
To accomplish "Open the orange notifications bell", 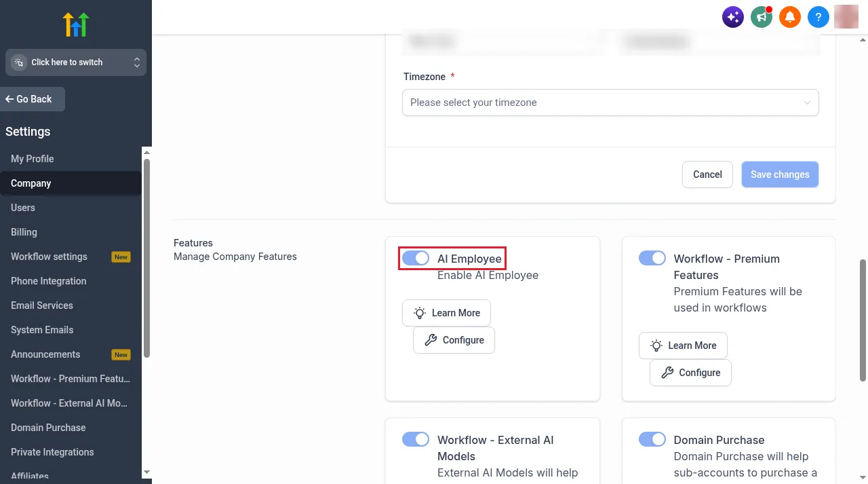I will [x=790, y=17].
